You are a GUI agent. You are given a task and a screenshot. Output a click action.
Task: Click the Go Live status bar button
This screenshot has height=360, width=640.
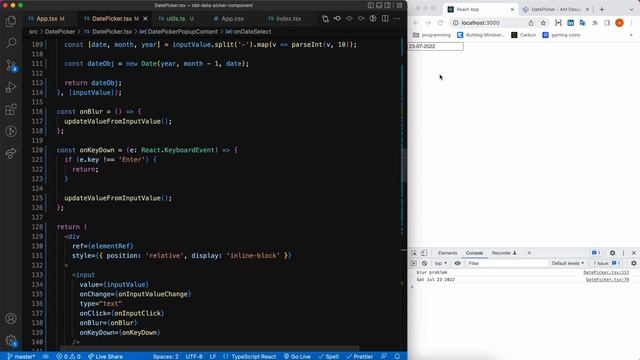[x=297, y=356]
